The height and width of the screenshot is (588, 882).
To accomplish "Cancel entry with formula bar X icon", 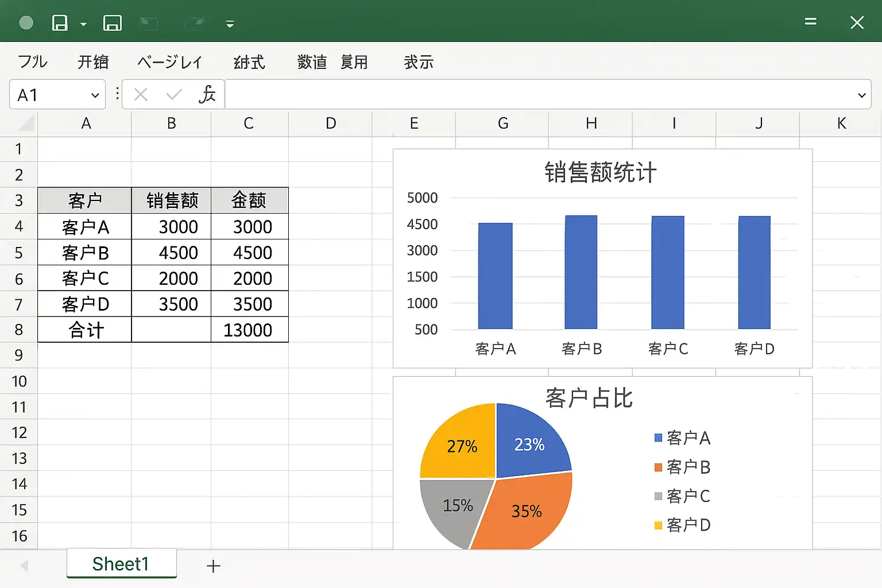I will point(141,94).
